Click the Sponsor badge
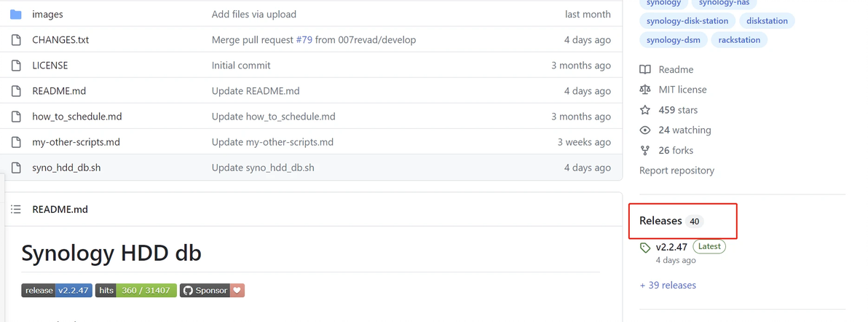The image size is (868, 322). pos(212,291)
